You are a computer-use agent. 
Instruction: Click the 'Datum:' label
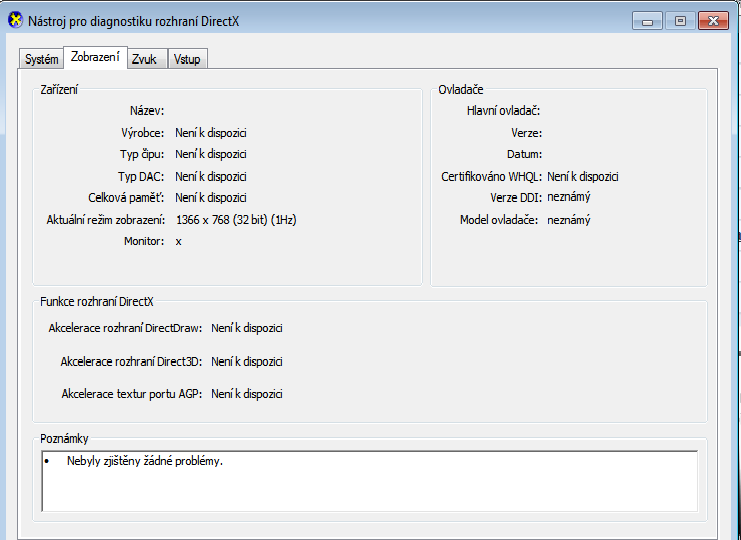525,154
